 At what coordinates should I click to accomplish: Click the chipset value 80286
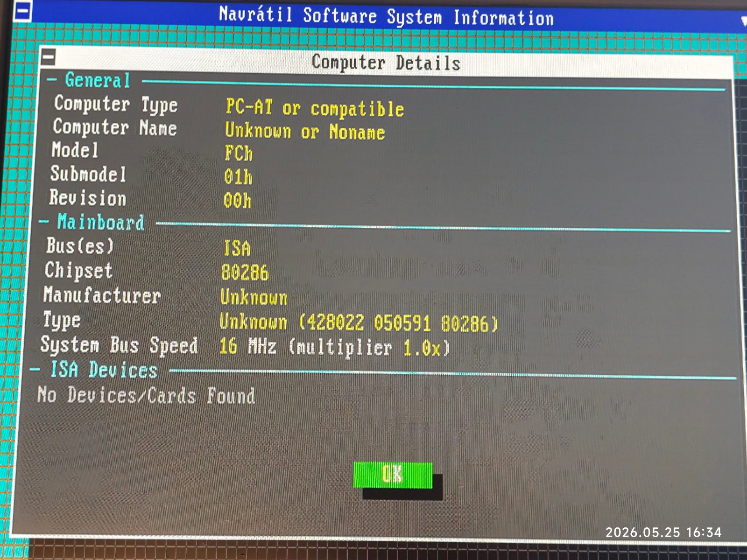point(245,273)
